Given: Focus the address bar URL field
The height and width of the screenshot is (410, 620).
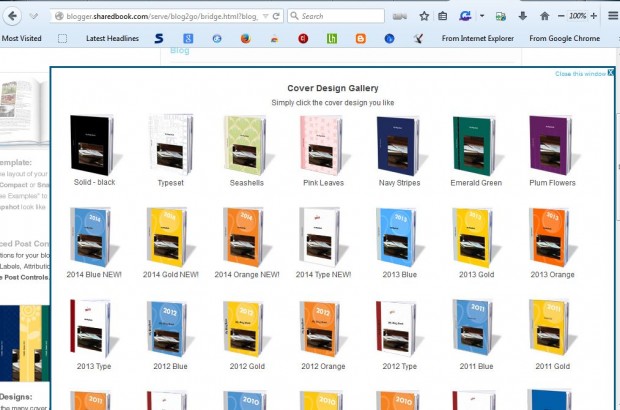Looking at the screenshot, I should (162, 16).
